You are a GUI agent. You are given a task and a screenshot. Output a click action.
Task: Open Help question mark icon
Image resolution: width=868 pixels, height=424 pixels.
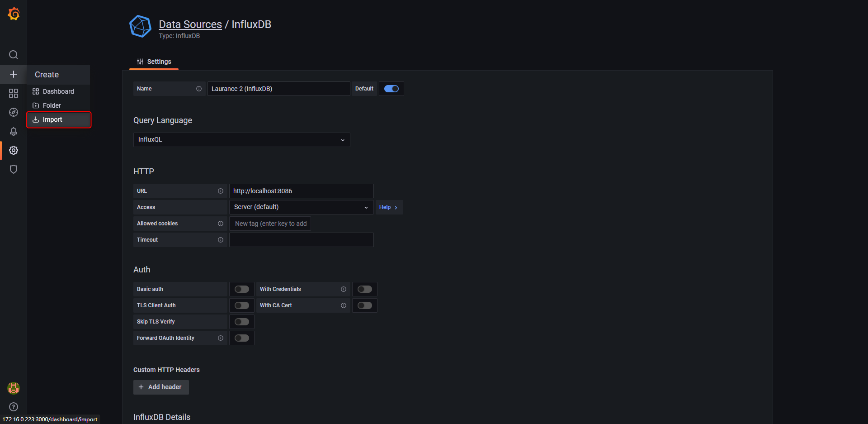coord(14,407)
